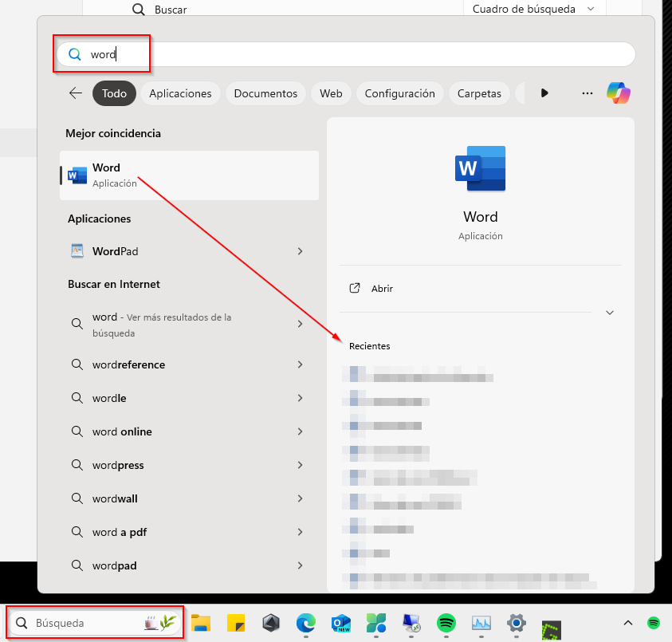Search the web for 'word online'

pyautogui.click(x=189, y=431)
